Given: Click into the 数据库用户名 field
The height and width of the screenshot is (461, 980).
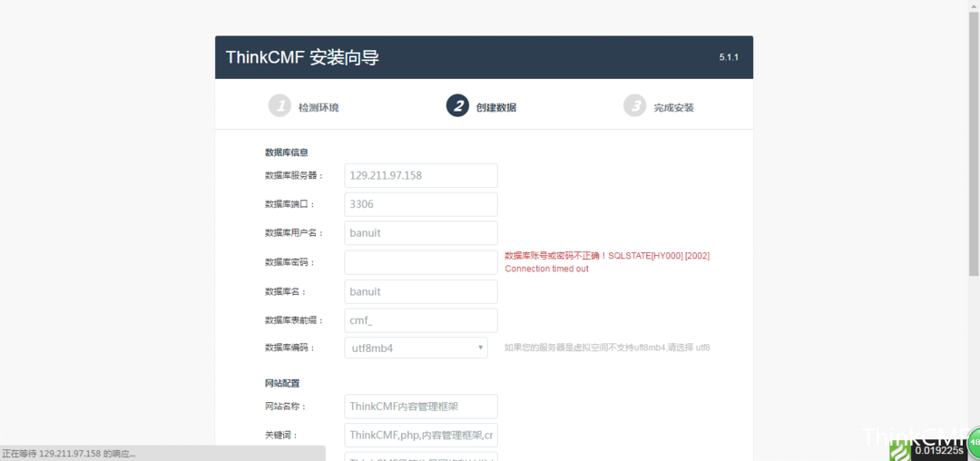Looking at the screenshot, I should (421, 233).
